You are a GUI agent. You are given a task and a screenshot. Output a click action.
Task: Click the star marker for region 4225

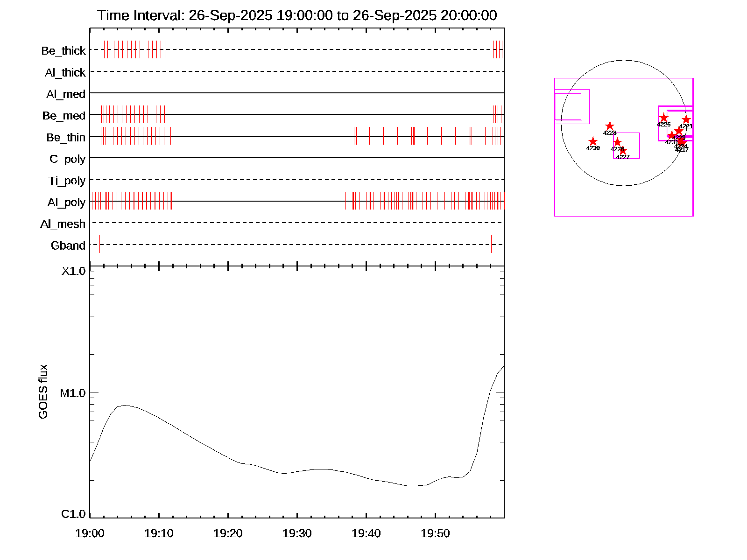pos(663,118)
